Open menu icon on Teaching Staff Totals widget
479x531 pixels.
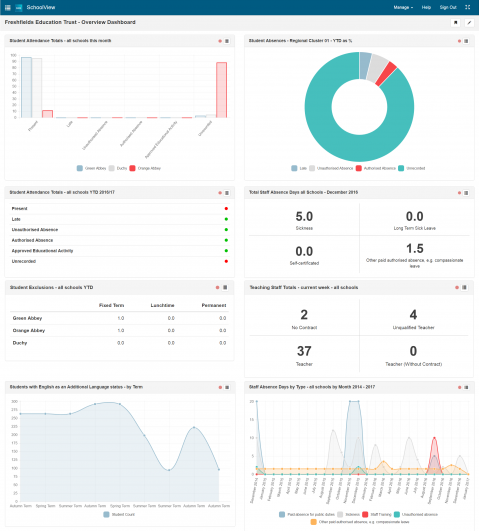pyautogui.click(x=464, y=288)
